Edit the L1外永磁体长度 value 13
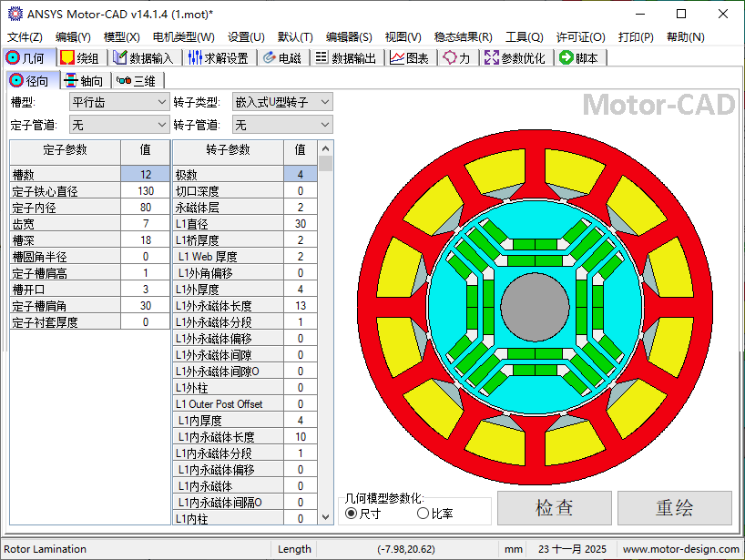 click(301, 305)
